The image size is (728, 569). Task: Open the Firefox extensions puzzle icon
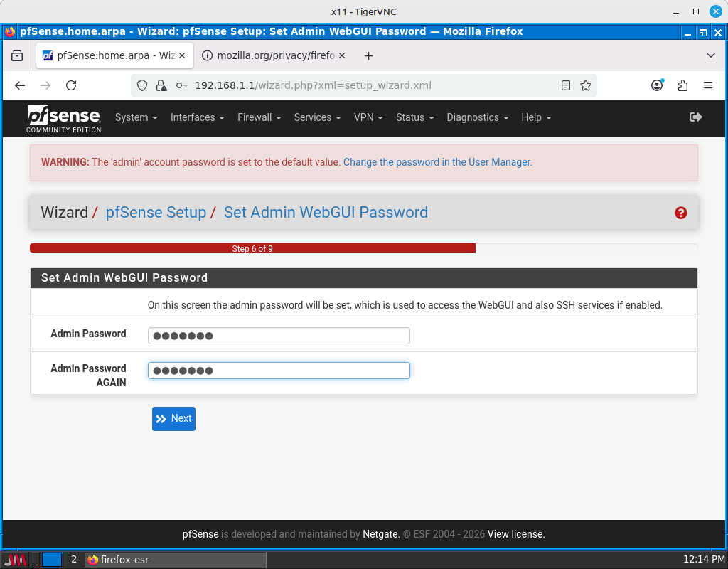[682, 85]
